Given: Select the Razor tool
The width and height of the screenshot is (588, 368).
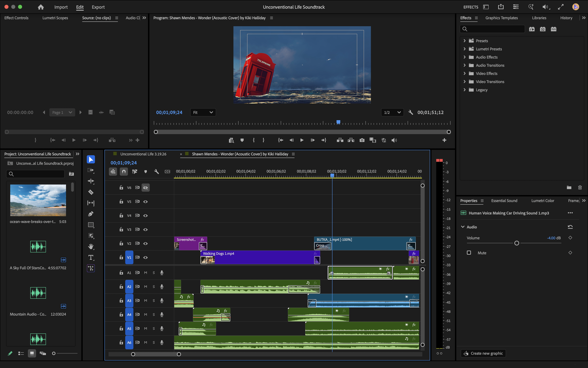Looking at the screenshot, I should click(x=91, y=192).
